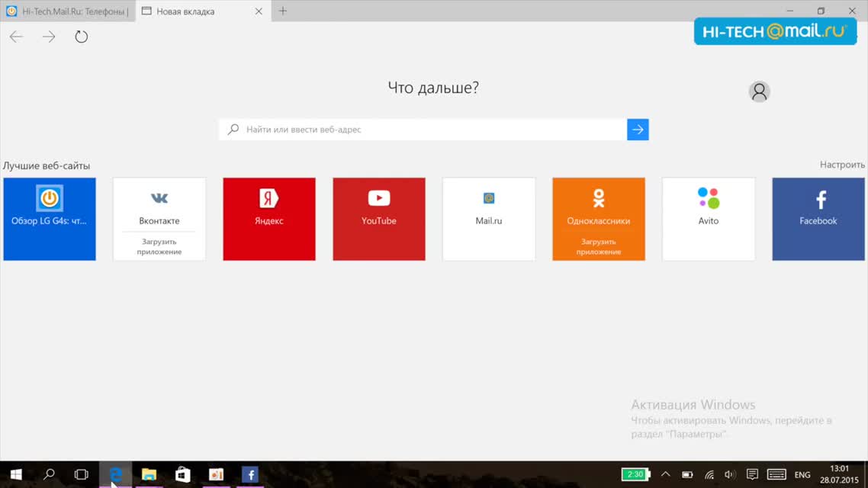The height and width of the screenshot is (488, 868).
Task: Go back with the left arrow button
Action: (16, 37)
